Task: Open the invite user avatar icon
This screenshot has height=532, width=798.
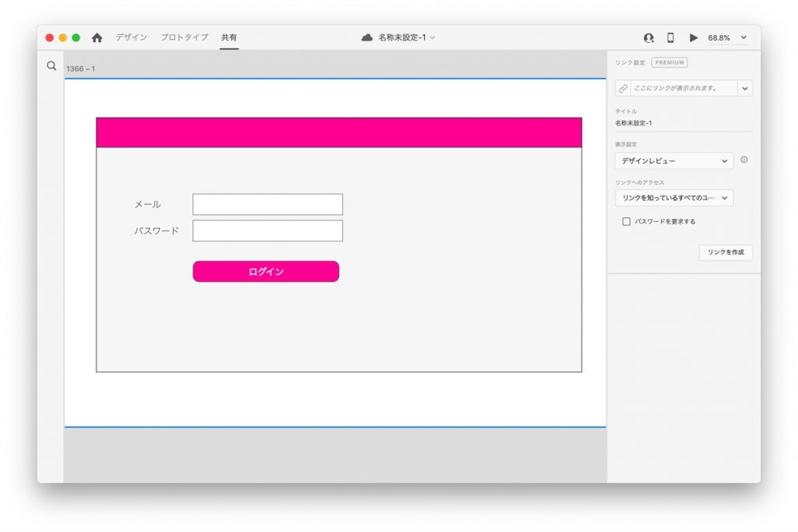Action: click(648, 37)
